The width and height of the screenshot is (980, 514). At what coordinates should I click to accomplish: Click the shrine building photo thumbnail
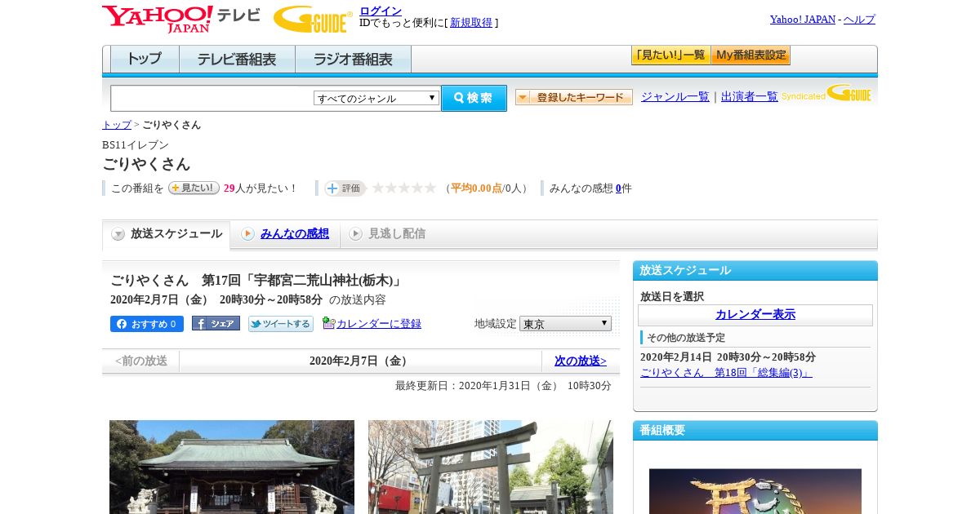point(232,467)
